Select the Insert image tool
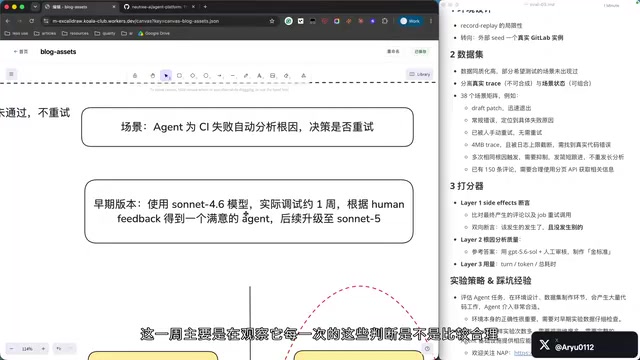The width and height of the screenshot is (640, 360). tap(273, 76)
